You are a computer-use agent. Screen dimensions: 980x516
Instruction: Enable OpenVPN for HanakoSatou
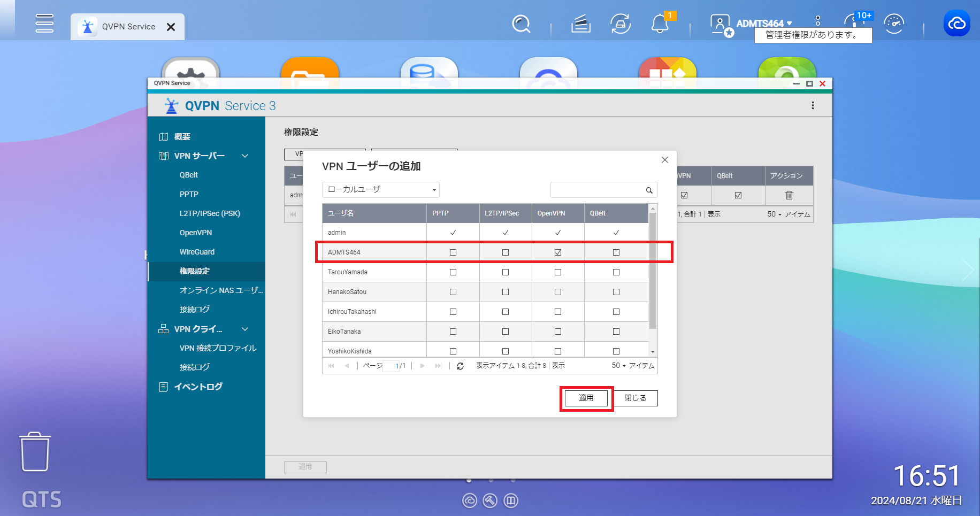(558, 292)
